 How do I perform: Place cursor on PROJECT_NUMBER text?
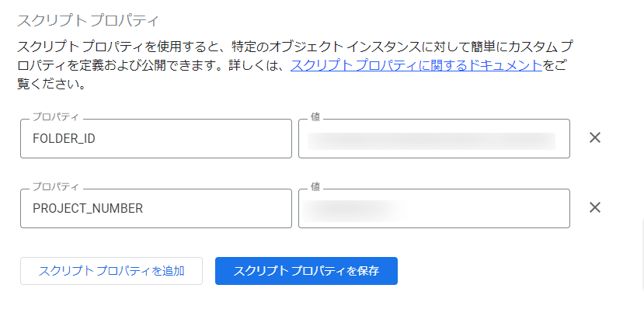point(88,209)
